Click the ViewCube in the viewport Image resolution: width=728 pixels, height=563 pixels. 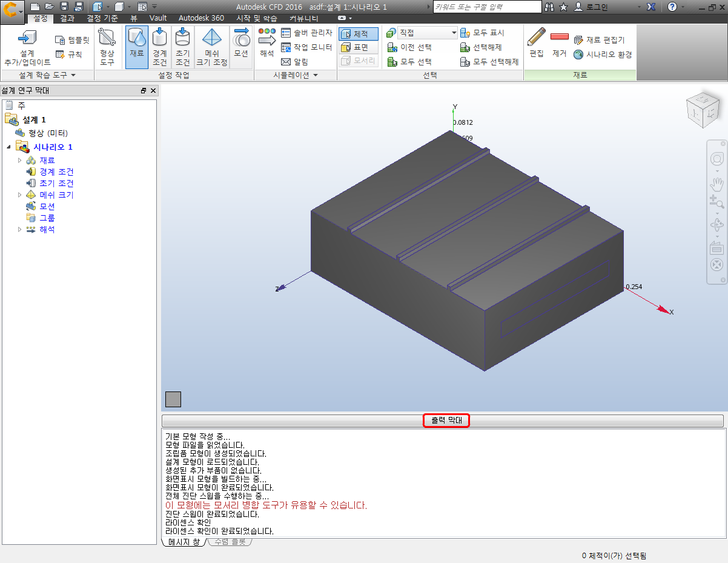click(x=703, y=108)
